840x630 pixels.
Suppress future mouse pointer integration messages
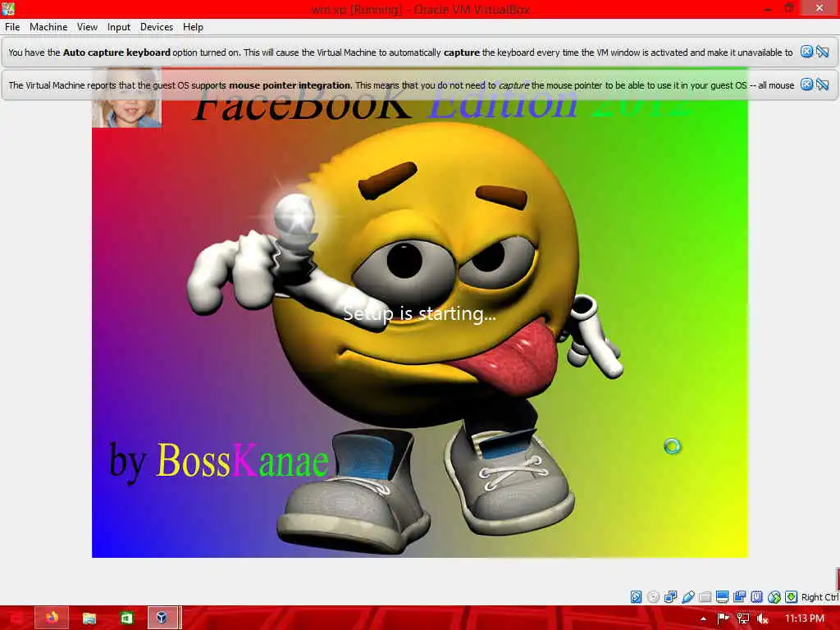tap(823, 84)
